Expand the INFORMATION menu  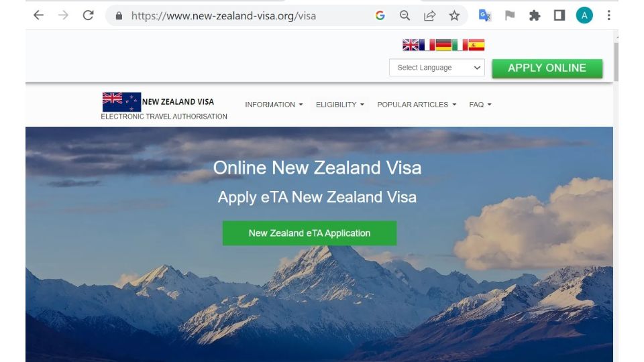[x=274, y=105]
